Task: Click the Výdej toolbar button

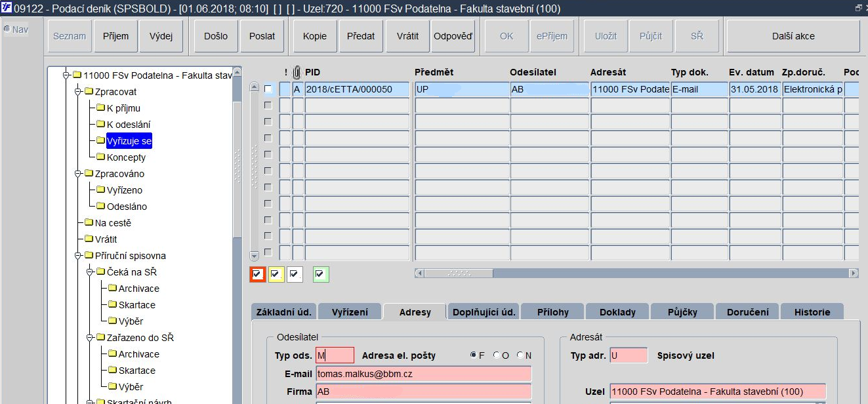Action: 161,36
